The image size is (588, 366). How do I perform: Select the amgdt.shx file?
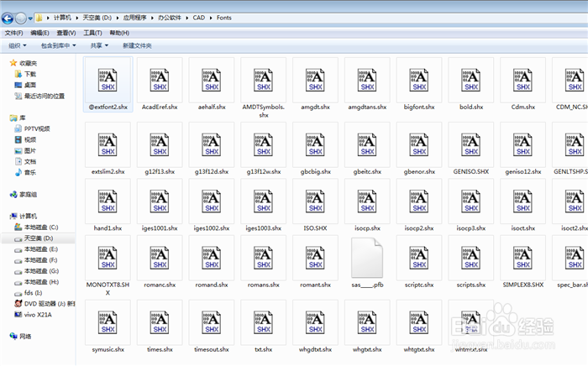pyautogui.click(x=315, y=84)
